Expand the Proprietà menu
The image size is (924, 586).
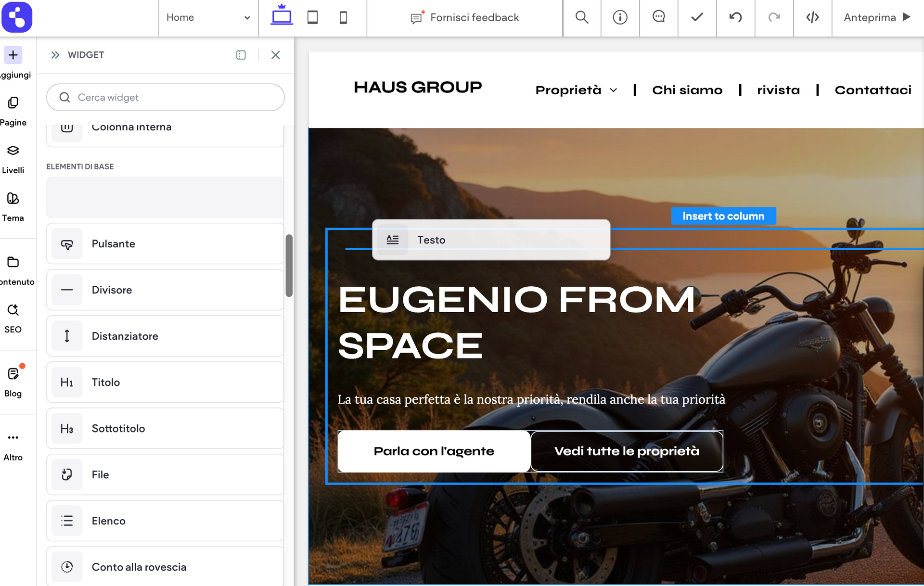click(x=576, y=90)
